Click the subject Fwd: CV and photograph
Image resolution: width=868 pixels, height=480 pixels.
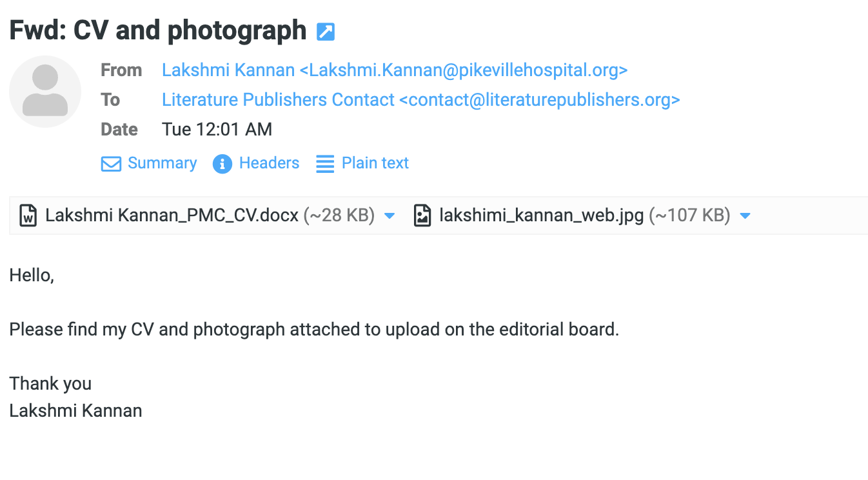point(158,30)
